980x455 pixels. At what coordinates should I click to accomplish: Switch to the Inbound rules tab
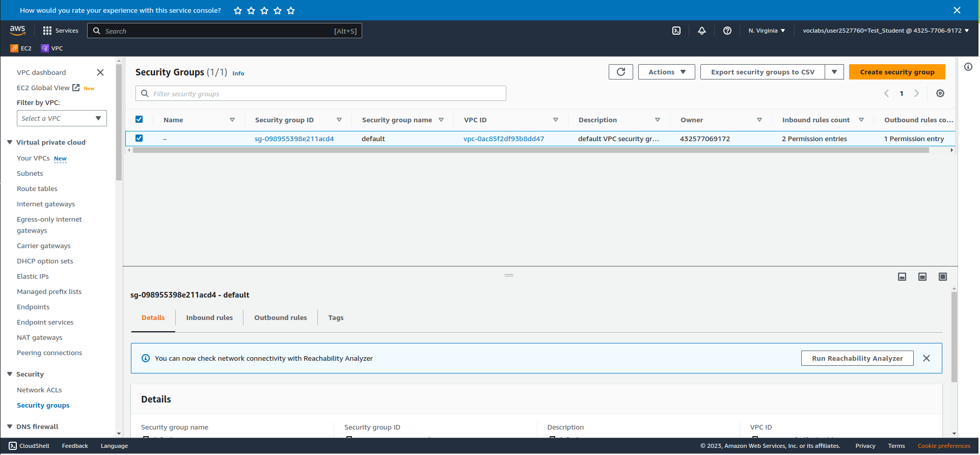209,317
